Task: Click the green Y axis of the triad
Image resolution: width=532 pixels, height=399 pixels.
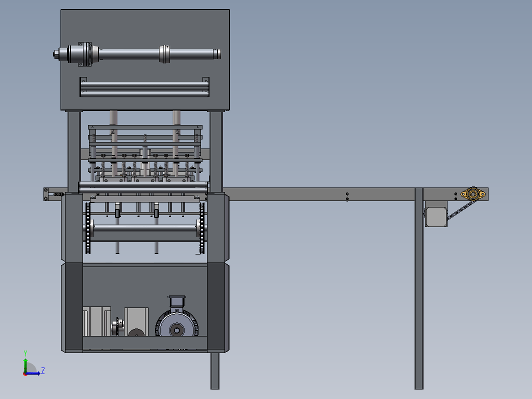Action: click(x=25, y=365)
